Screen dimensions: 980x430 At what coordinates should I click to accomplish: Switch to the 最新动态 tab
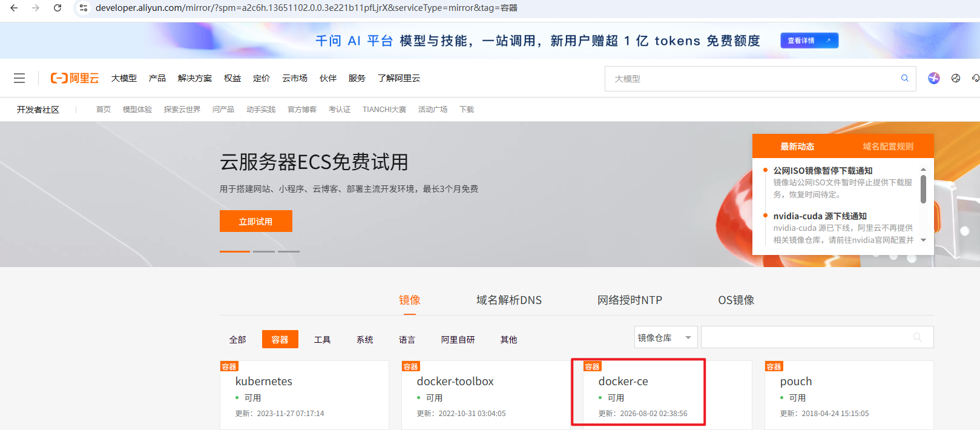coord(797,147)
